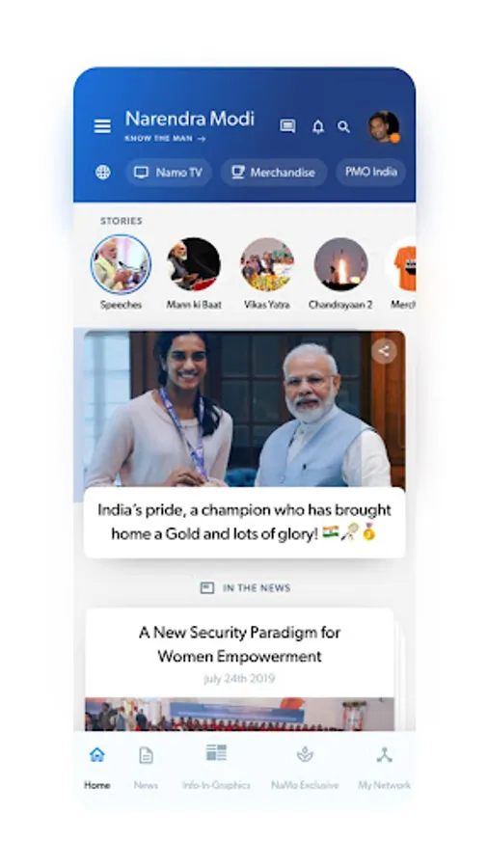The width and height of the screenshot is (488, 868).
Task: Tap the globe language icon
Action: pos(103,173)
